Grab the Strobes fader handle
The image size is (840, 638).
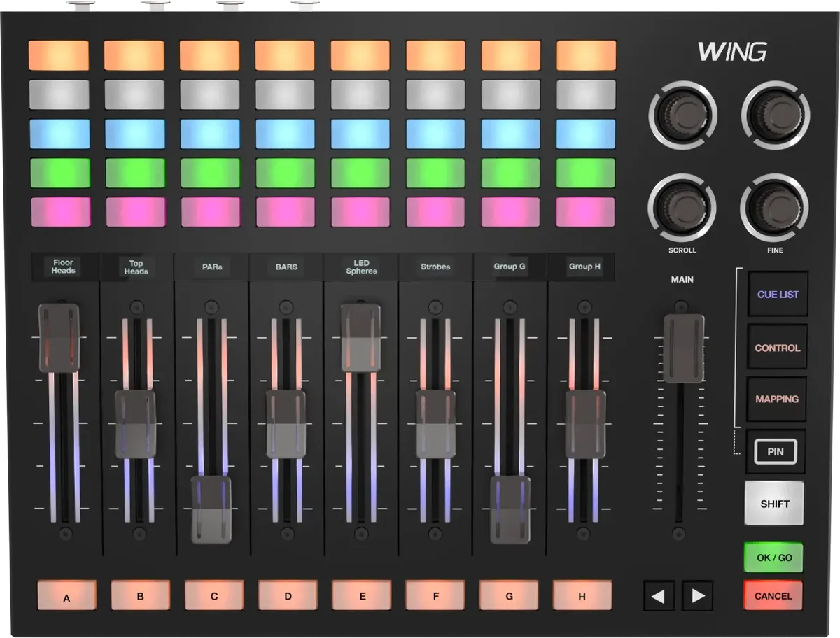click(x=436, y=424)
